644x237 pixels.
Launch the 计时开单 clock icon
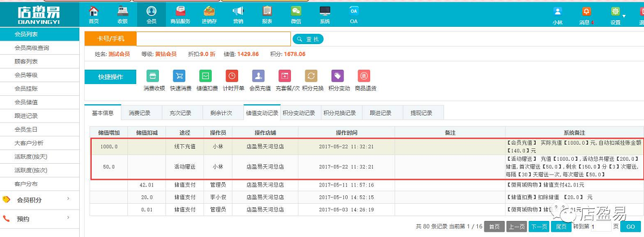(232, 76)
